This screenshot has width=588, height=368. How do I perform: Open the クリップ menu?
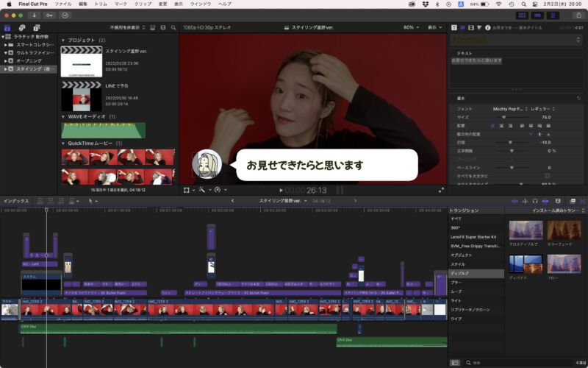[x=143, y=4]
